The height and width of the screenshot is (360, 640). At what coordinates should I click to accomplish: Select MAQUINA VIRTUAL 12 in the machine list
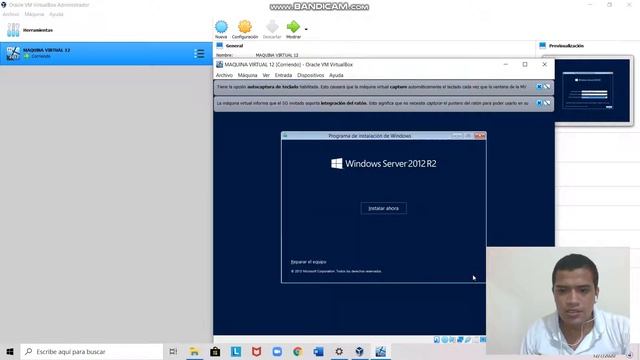point(106,53)
